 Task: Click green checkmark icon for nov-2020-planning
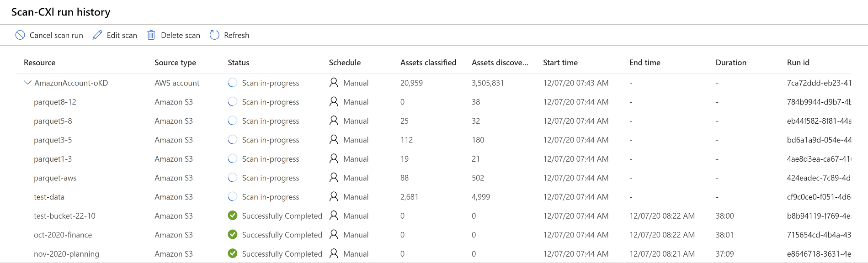pos(233,253)
